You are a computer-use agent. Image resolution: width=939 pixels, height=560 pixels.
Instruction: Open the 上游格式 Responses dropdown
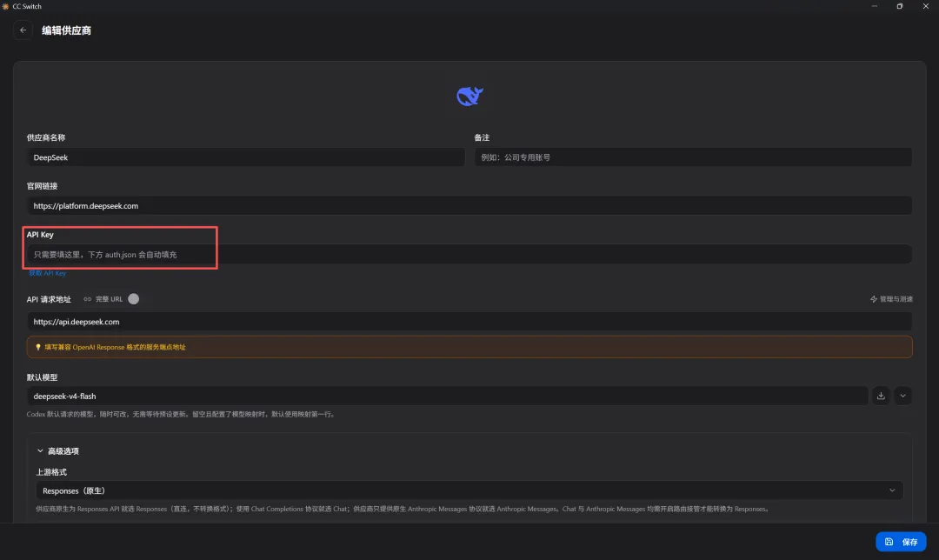[469, 490]
